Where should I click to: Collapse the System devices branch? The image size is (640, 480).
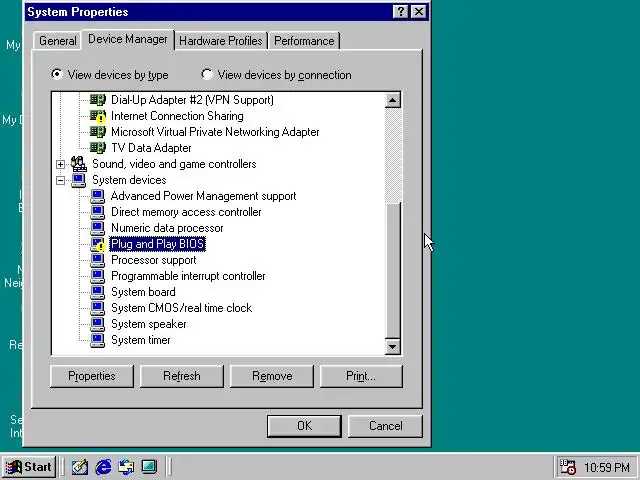tap(60, 180)
